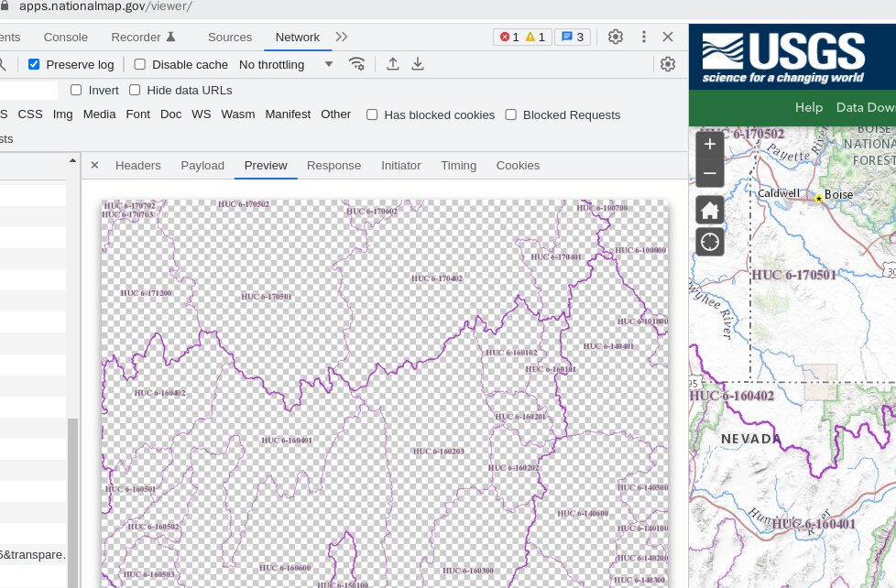Open the No throttling dropdown

coord(286,64)
